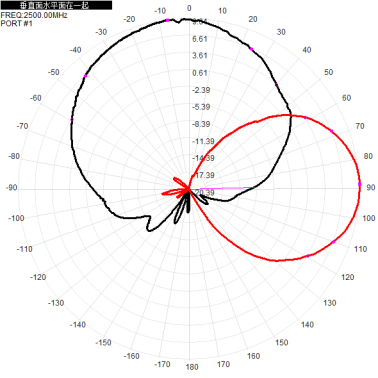Screen dimensions: 378x378
Task: Click the 130 degree angle label
Action: [330, 303]
